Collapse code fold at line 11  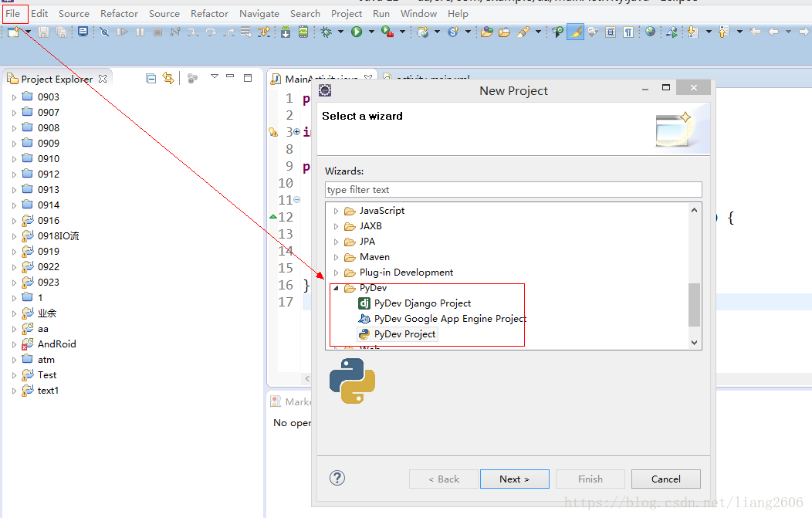[x=296, y=199]
